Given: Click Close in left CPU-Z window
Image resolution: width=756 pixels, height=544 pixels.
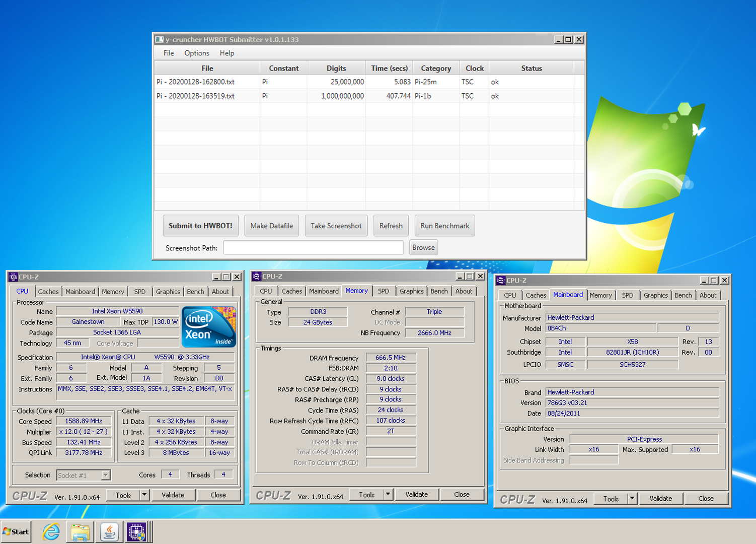Looking at the screenshot, I should (x=218, y=495).
